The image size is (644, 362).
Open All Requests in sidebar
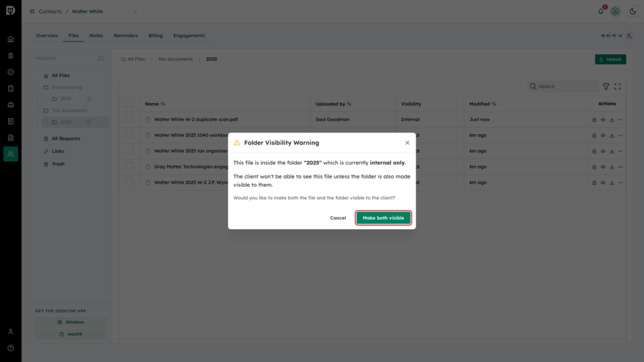tap(65, 139)
